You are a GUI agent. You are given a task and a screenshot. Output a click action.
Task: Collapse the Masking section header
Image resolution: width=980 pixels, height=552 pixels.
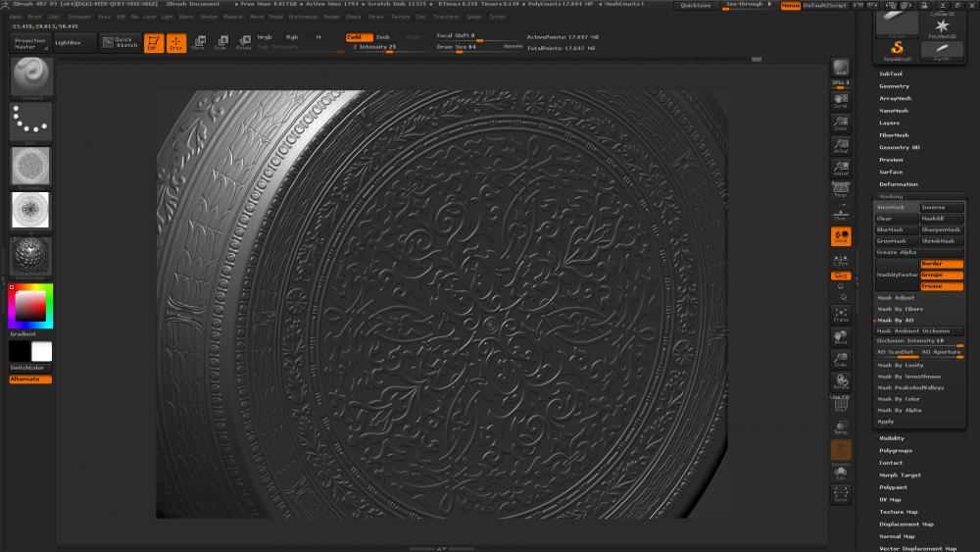click(x=891, y=196)
